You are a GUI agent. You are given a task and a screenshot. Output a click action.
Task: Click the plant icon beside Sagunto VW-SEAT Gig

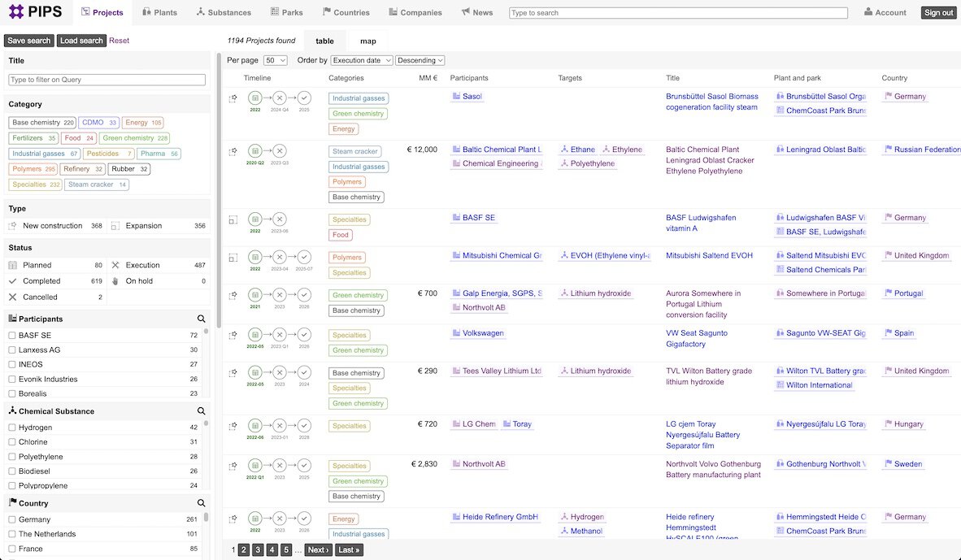[x=781, y=332]
